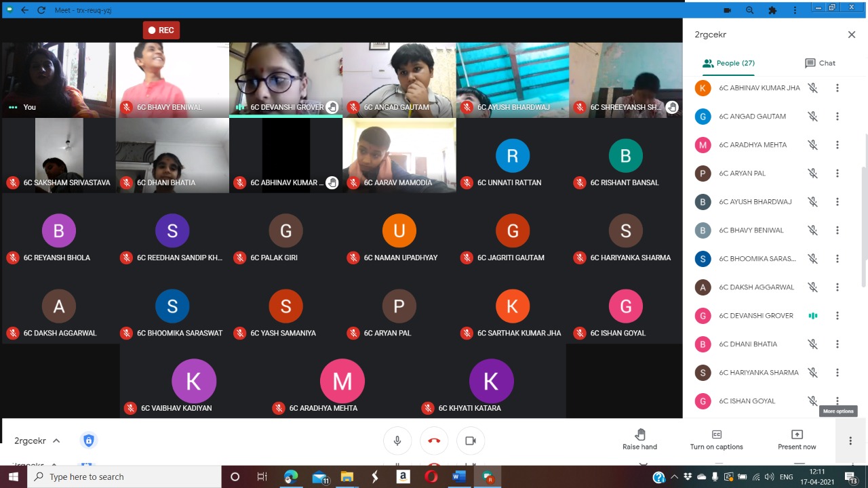Screen dimensions: 868x488
Task: Select the People (27) tab
Action: pyautogui.click(x=728, y=63)
